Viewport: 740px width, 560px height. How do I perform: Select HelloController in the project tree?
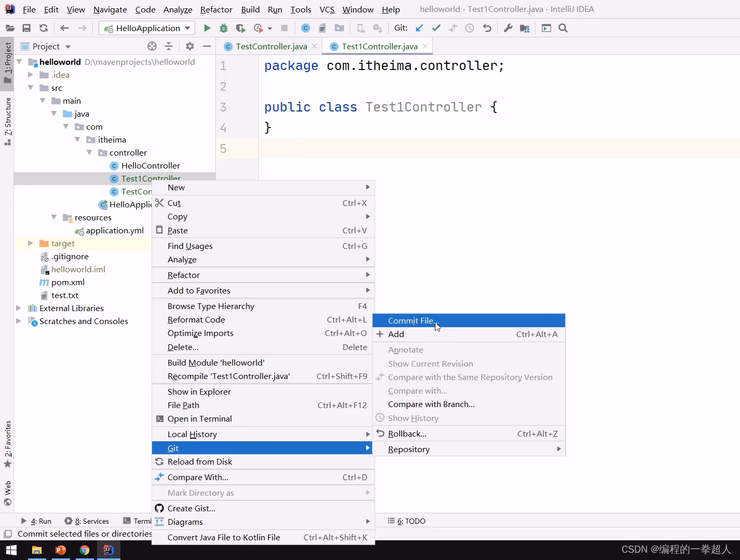(150, 165)
